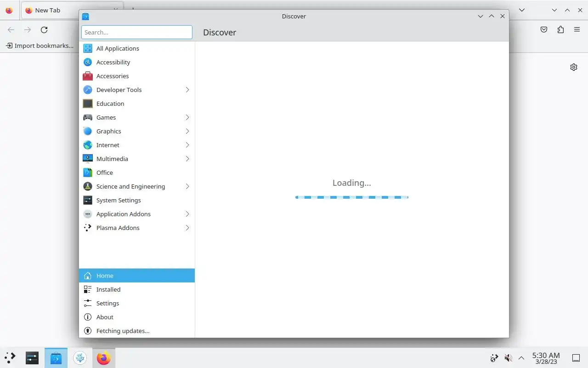Open Firefox's hamburger menu

pos(577,30)
